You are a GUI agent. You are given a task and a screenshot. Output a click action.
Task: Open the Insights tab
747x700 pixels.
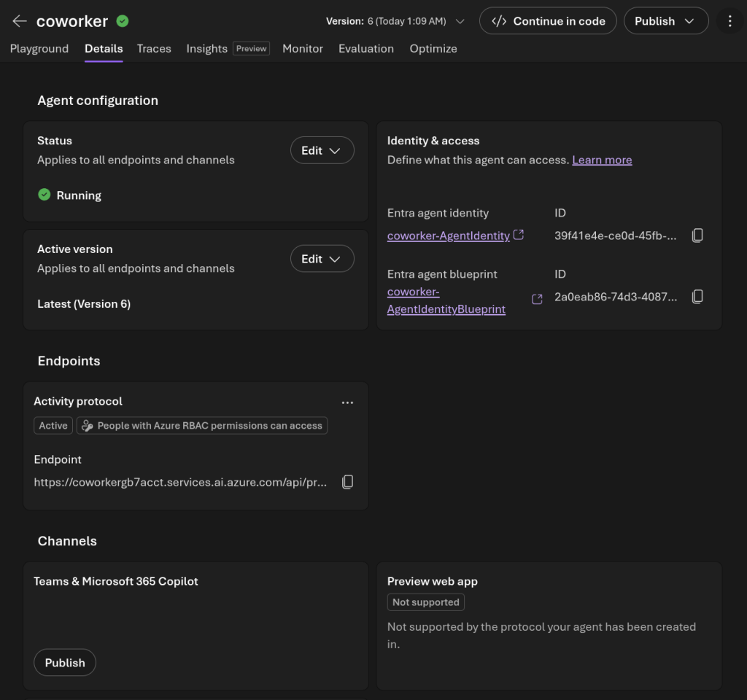pos(206,49)
